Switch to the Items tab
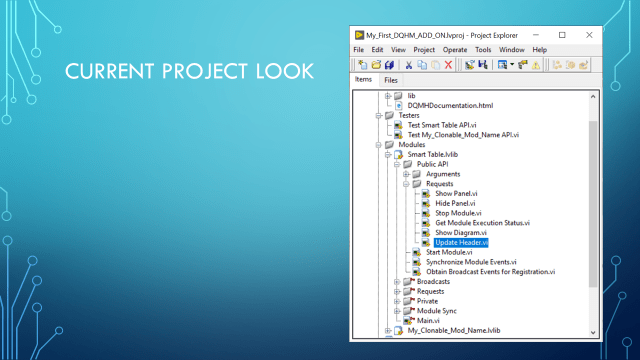Viewport: 640px width, 360px height. [x=363, y=80]
